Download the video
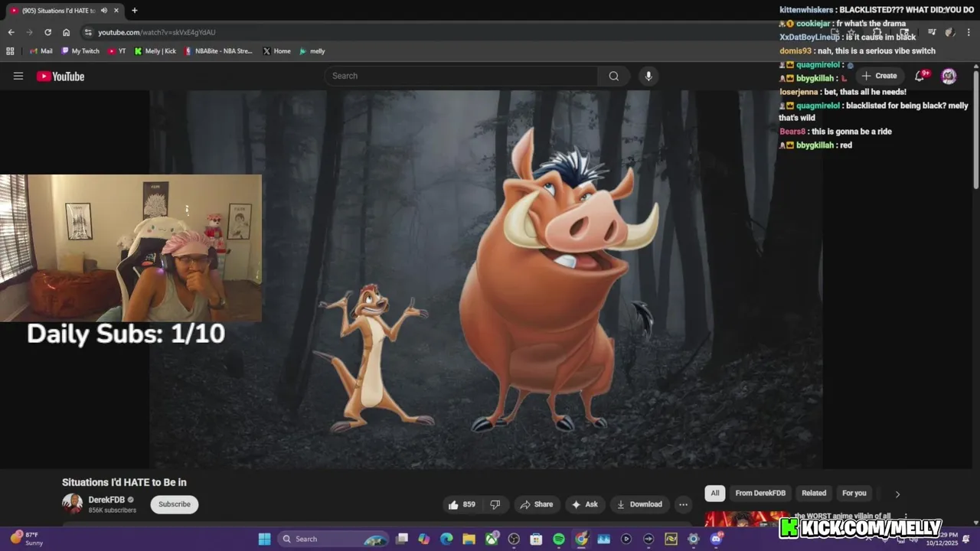The width and height of the screenshot is (980, 551). point(639,504)
